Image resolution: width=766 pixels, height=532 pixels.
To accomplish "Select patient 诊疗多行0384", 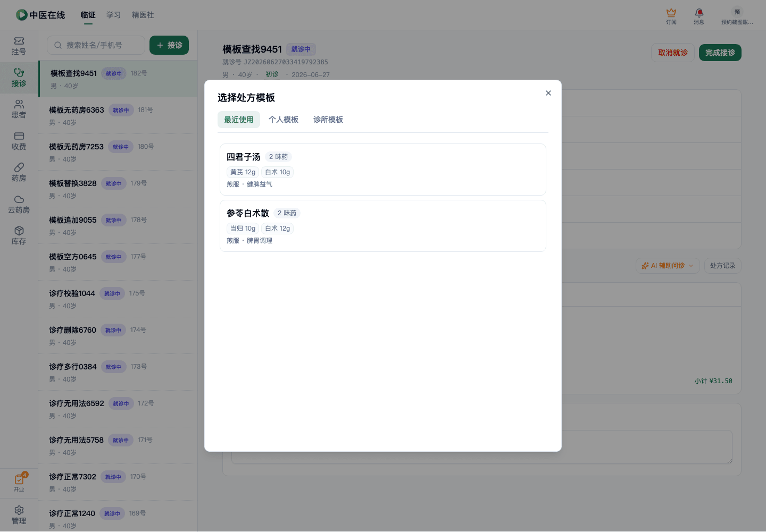I will (118, 372).
